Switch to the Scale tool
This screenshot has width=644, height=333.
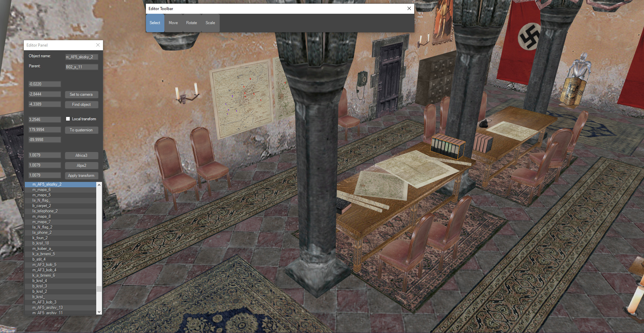(210, 23)
